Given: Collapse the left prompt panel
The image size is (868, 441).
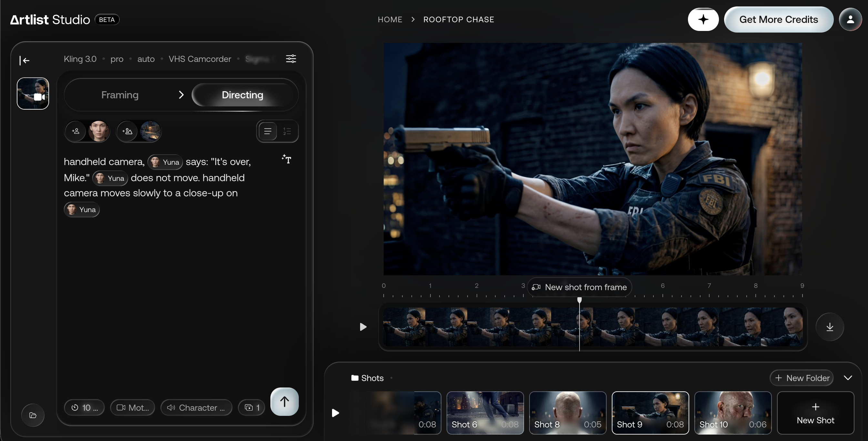Looking at the screenshot, I should click(x=25, y=60).
